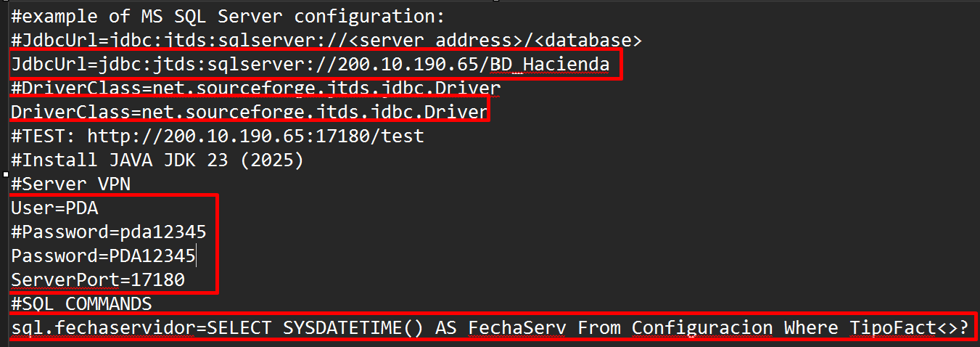The height and width of the screenshot is (347, 980).
Task: Open the http://200.10.190.65:17180/test URL
Action: pos(255,136)
